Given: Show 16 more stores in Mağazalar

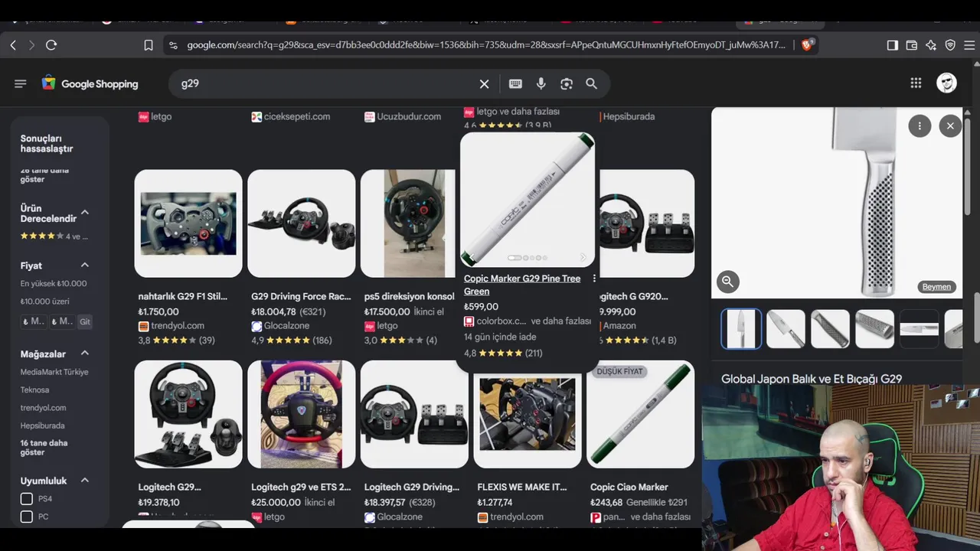Looking at the screenshot, I should click(44, 448).
